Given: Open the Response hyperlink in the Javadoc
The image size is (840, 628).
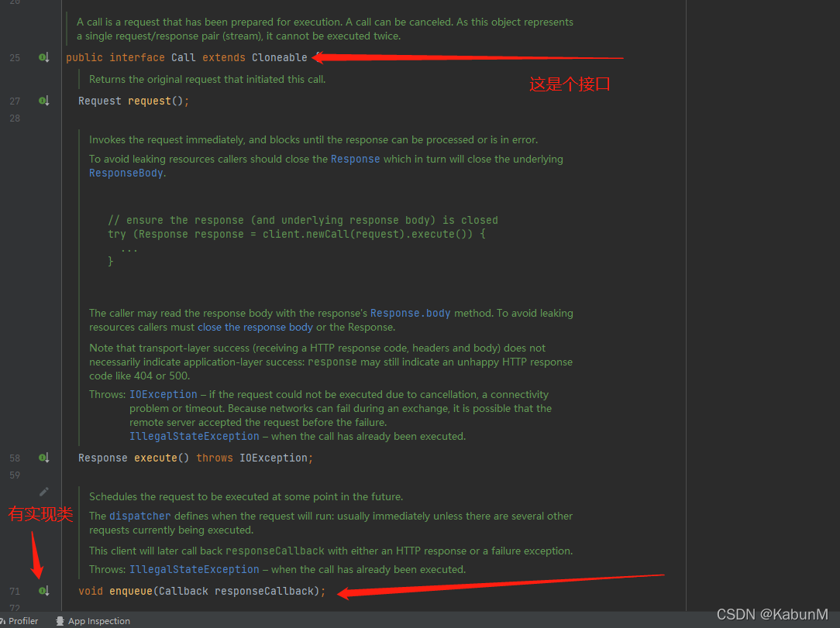Looking at the screenshot, I should (356, 159).
